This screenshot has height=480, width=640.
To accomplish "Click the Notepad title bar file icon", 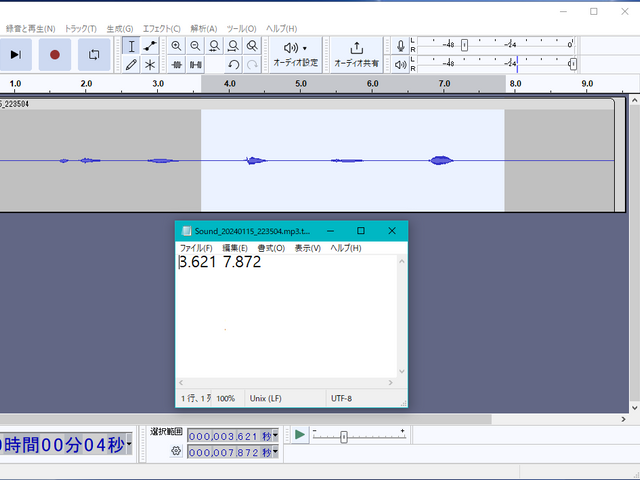I will pyautogui.click(x=187, y=231).
